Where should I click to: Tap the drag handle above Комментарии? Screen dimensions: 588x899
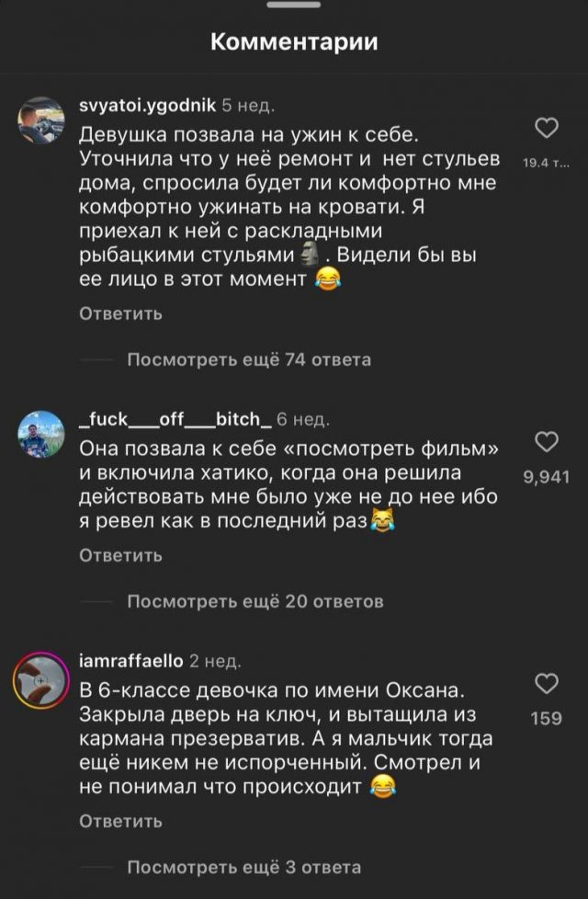294,6
